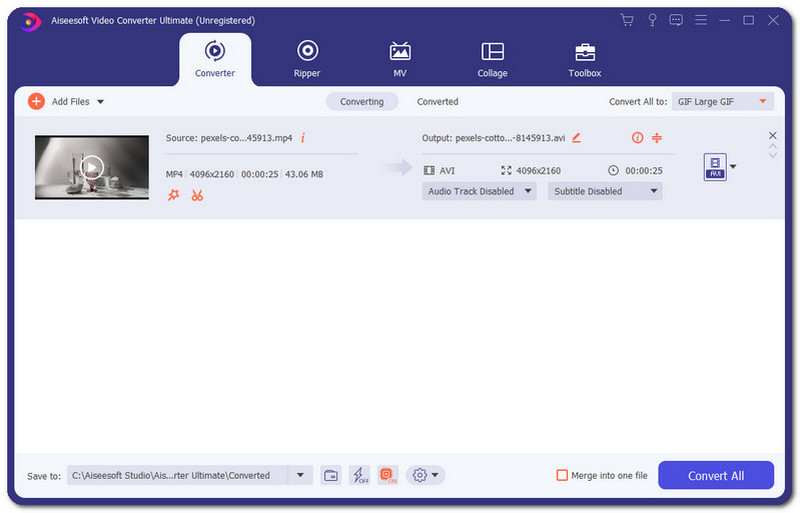
Task: Click the 43.06 MB file size text
Action: [x=304, y=174]
